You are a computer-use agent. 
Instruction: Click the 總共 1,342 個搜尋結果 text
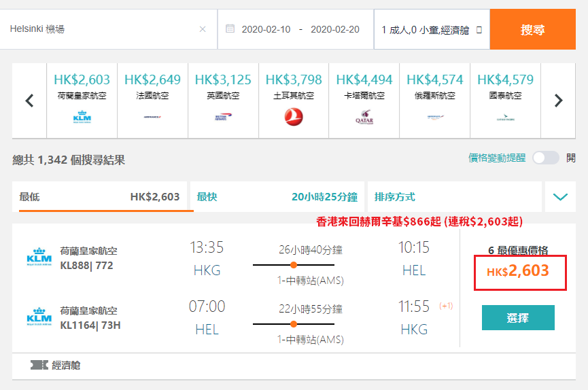[x=69, y=160]
